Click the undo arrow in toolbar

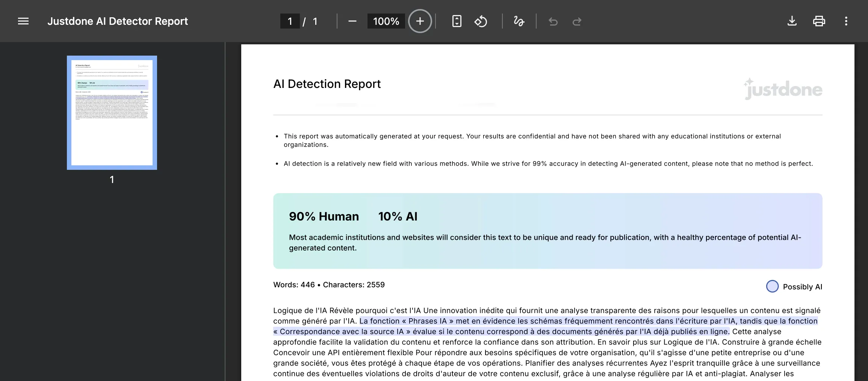[553, 21]
